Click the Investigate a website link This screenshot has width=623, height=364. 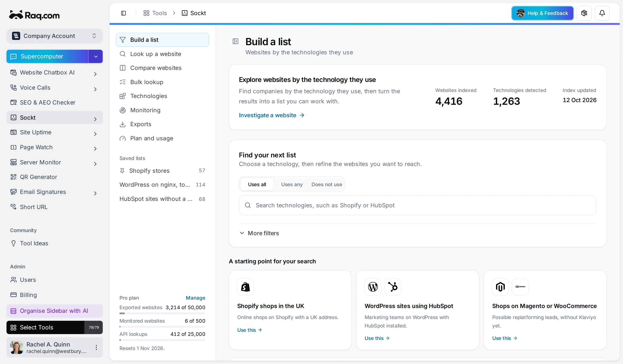(x=271, y=115)
